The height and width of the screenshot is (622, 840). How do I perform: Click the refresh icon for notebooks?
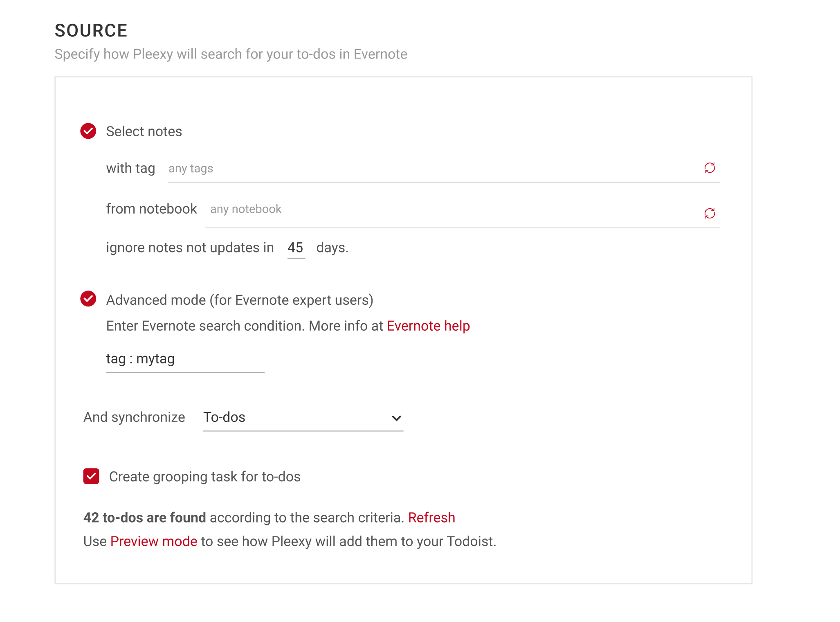point(710,213)
